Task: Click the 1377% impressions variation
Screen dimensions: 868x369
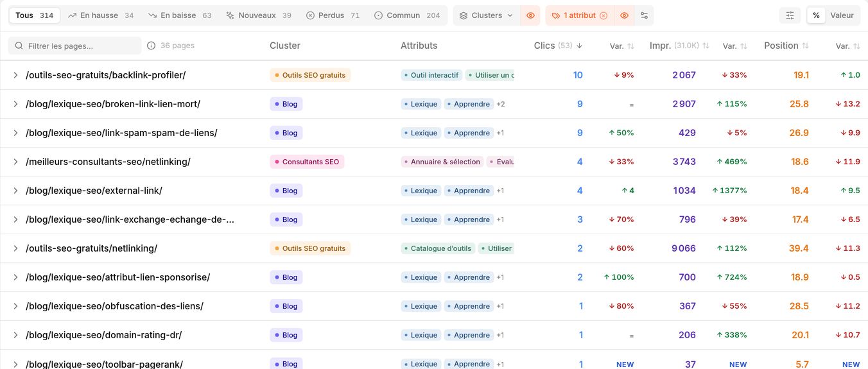Action: [x=729, y=191]
